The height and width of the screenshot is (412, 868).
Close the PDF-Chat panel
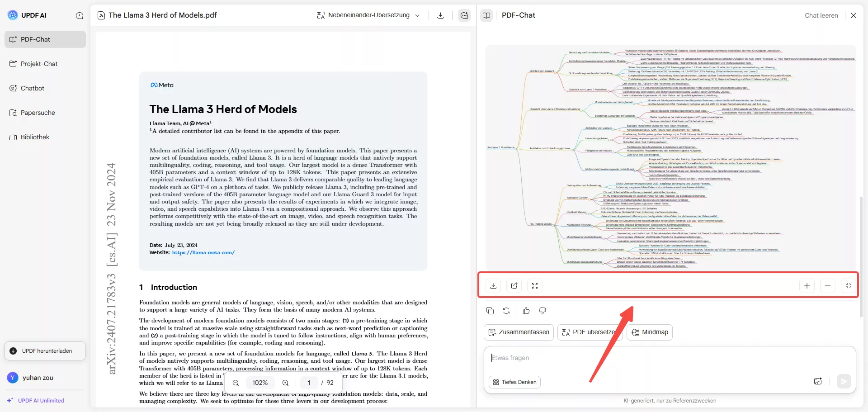click(854, 15)
